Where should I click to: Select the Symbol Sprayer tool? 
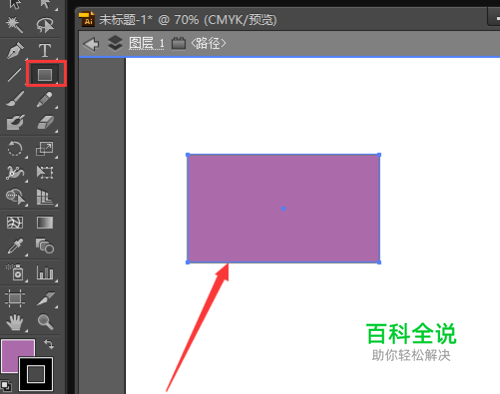pyautogui.click(x=15, y=272)
